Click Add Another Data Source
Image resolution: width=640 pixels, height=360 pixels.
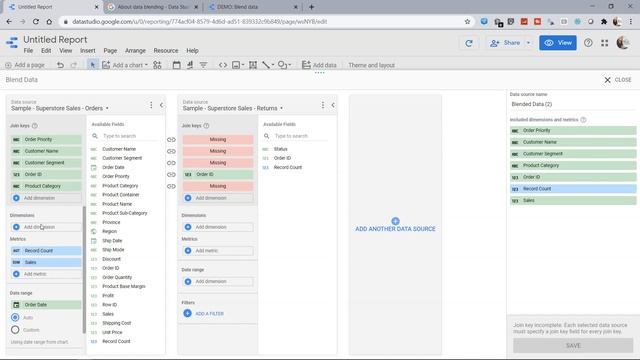[x=395, y=225]
